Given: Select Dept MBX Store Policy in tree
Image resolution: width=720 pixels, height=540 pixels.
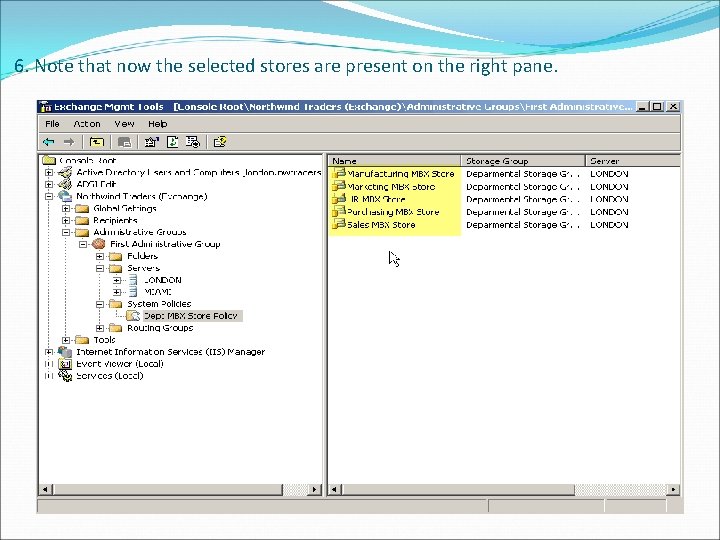Looking at the screenshot, I should [191, 316].
